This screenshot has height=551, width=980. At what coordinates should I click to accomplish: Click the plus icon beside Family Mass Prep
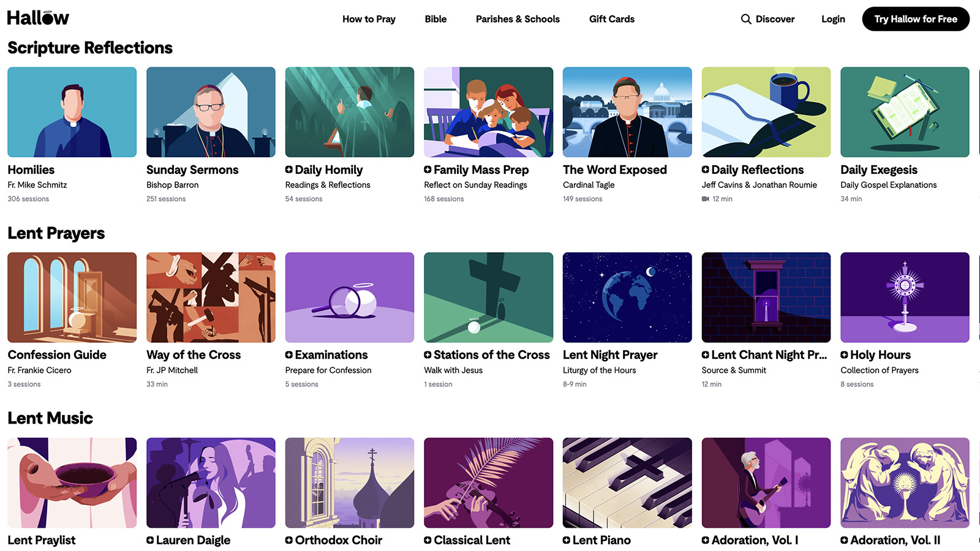[428, 170]
